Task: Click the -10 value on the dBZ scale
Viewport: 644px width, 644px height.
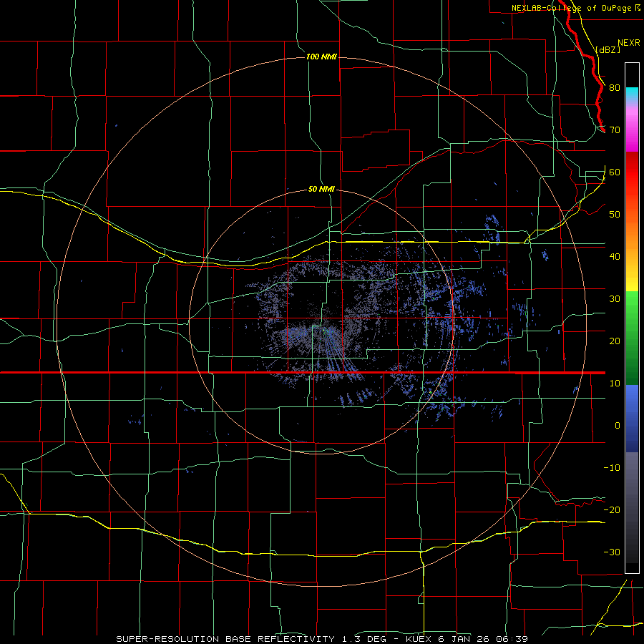Action: coord(612,468)
